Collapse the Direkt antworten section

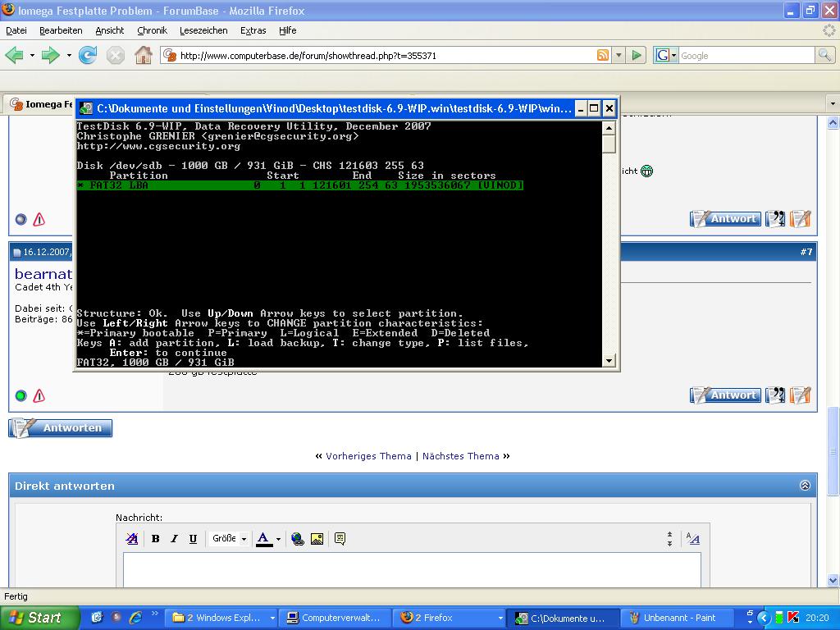805,486
